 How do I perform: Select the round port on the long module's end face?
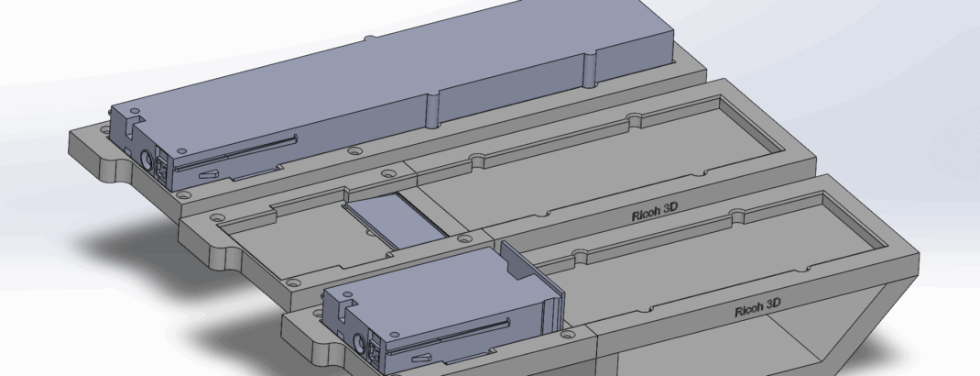pyautogui.click(x=148, y=162)
